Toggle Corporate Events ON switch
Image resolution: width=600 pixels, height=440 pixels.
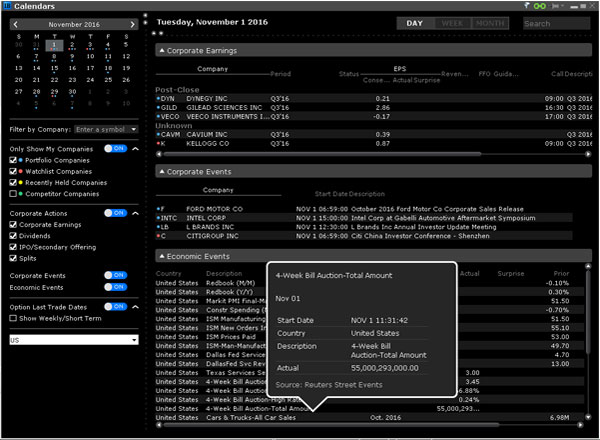tap(116, 275)
